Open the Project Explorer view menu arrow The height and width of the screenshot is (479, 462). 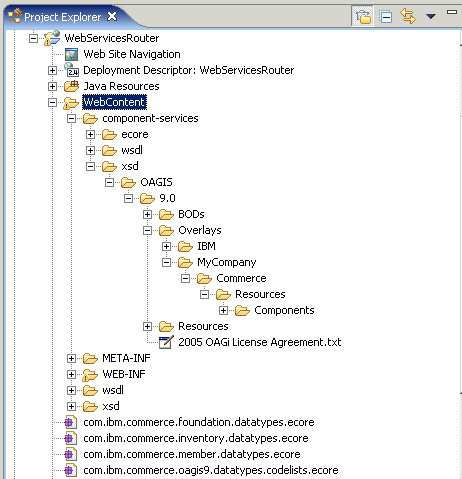(x=431, y=16)
